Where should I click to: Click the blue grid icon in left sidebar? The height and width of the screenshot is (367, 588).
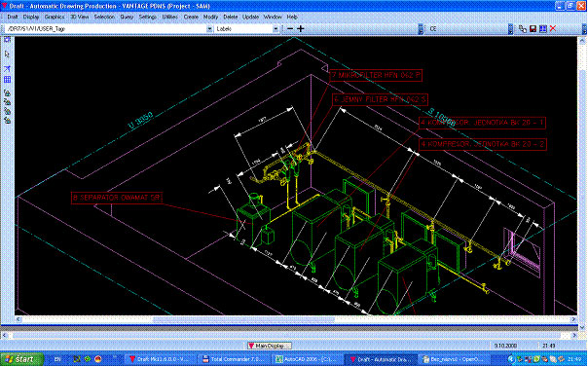point(7,80)
